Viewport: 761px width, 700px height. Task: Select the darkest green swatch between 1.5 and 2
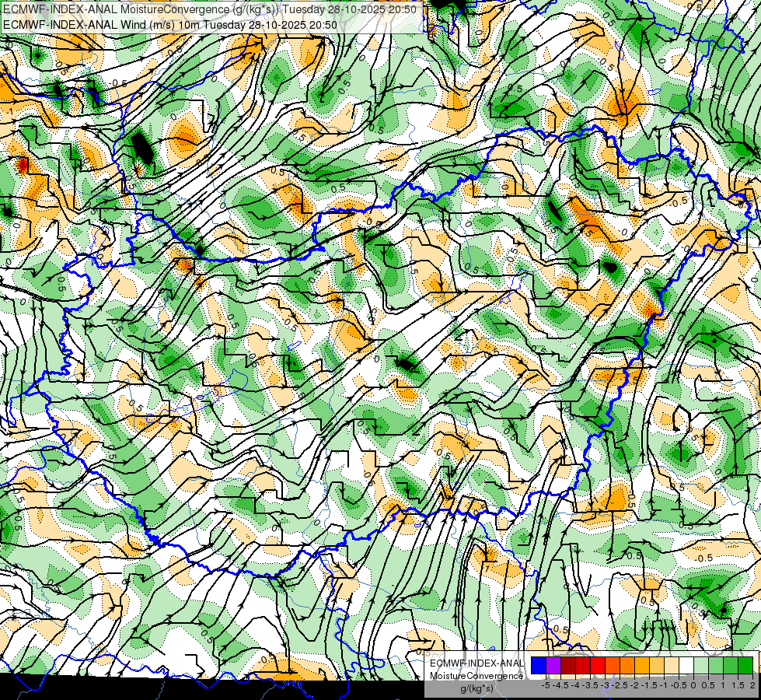click(x=746, y=666)
